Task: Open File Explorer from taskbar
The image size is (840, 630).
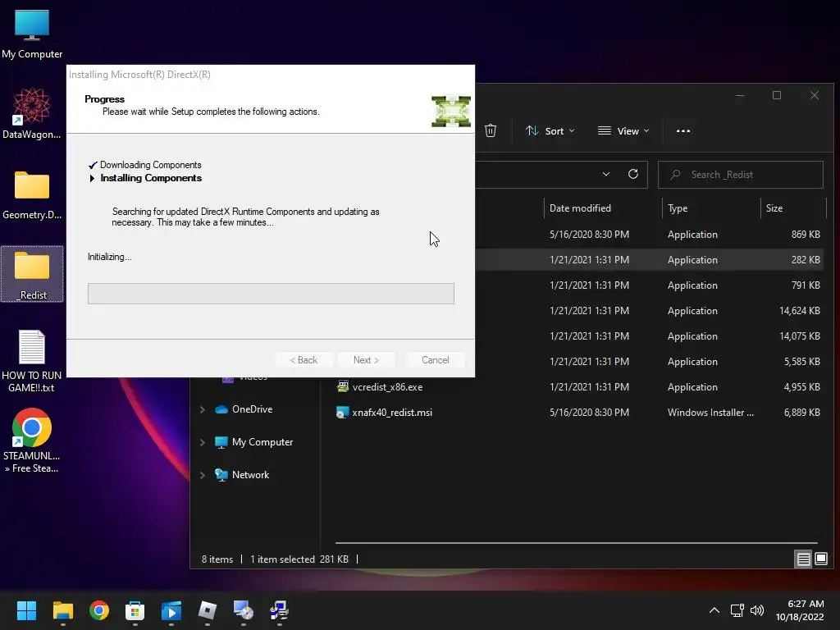Action: tap(62, 610)
